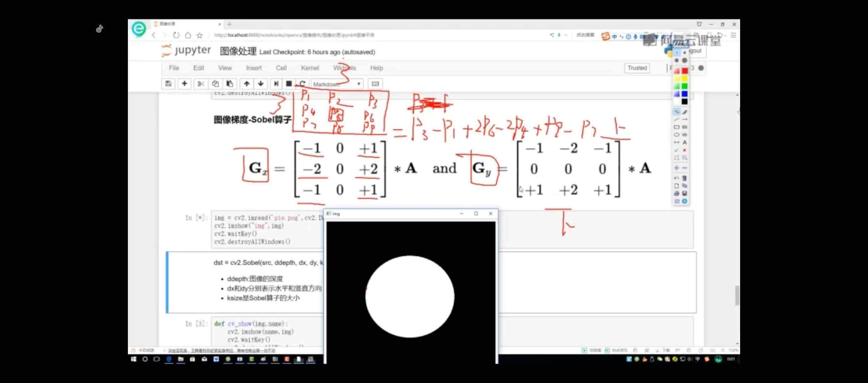Select the highlighter marker tool
Viewport: 868px width, 383px height.
tap(685, 112)
